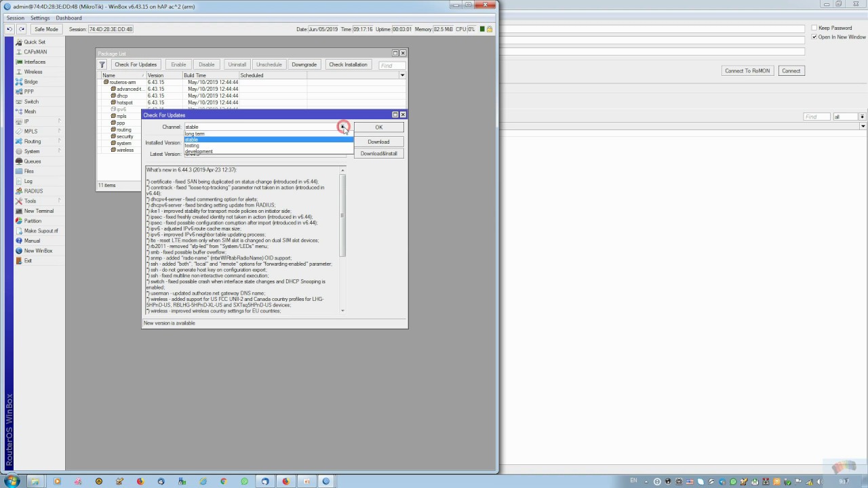This screenshot has width=868, height=488.
Task: Launch New WinBox from the sidebar
Action: click(x=38, y=251)
